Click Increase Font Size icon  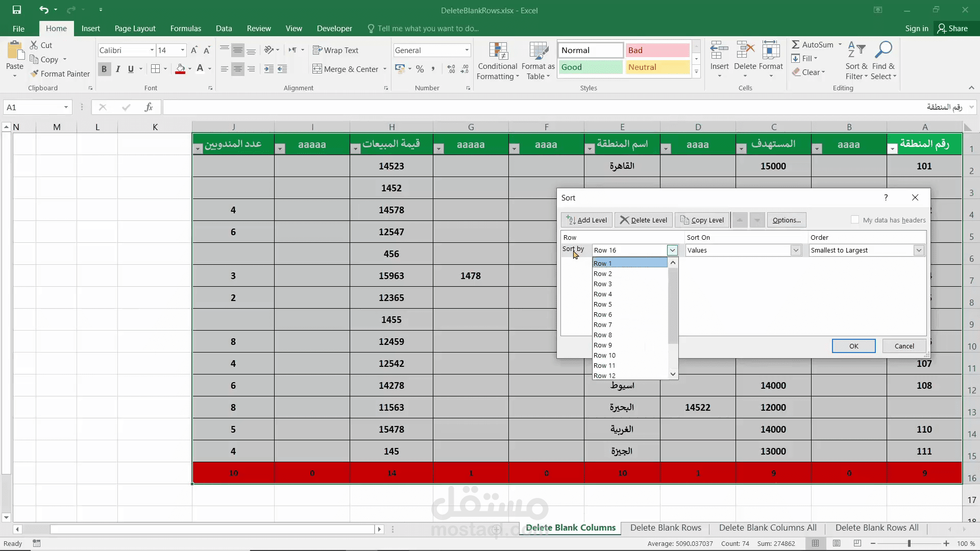194,50
